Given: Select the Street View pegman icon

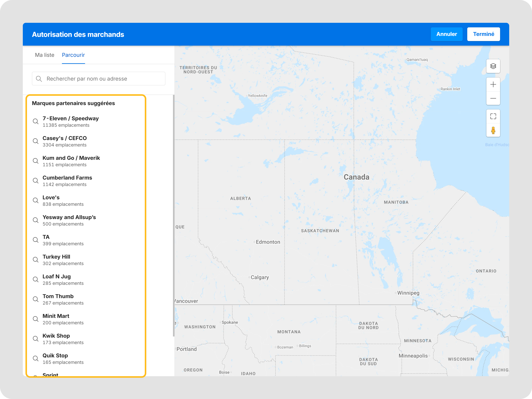Looking at the screenshot, I should (493, 130).
